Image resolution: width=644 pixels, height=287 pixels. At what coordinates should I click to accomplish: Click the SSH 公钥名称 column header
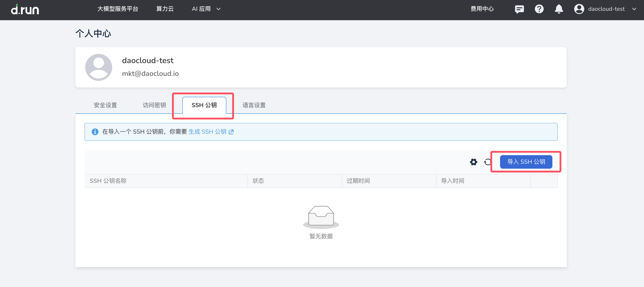108,181
